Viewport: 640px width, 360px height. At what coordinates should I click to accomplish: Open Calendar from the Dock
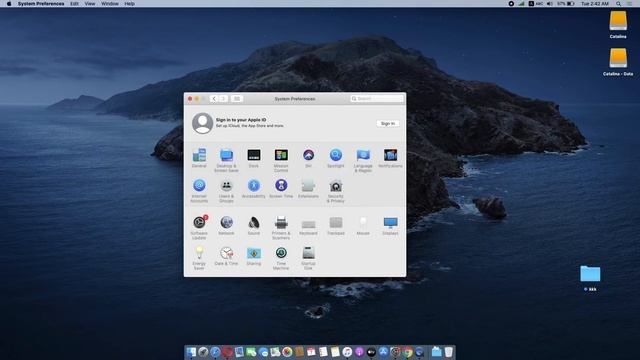(311, 352)
